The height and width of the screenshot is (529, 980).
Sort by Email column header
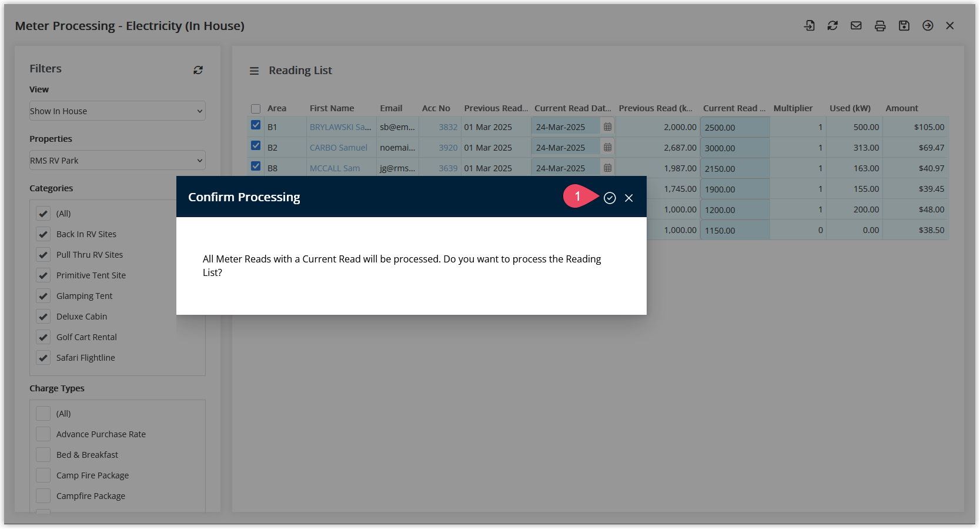click(391, 108)
